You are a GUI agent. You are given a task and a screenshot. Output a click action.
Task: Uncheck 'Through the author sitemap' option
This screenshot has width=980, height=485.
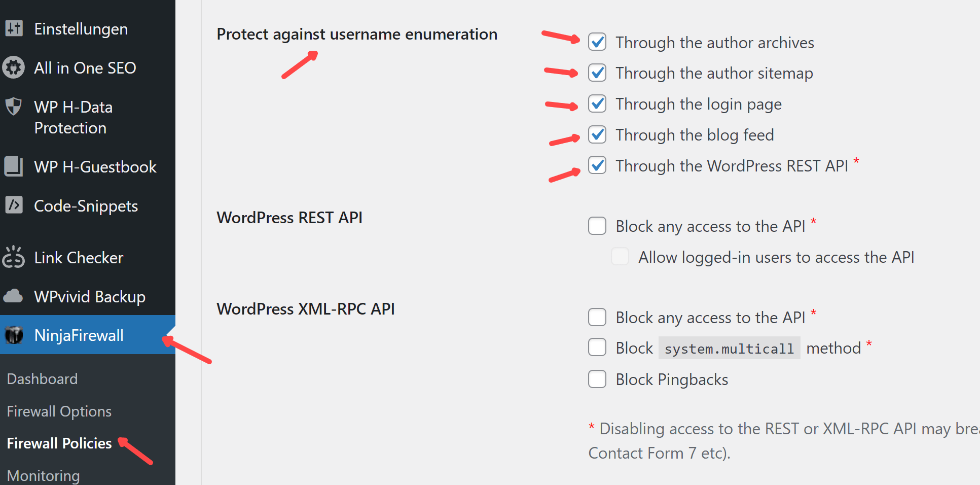(x=597, y=73)
